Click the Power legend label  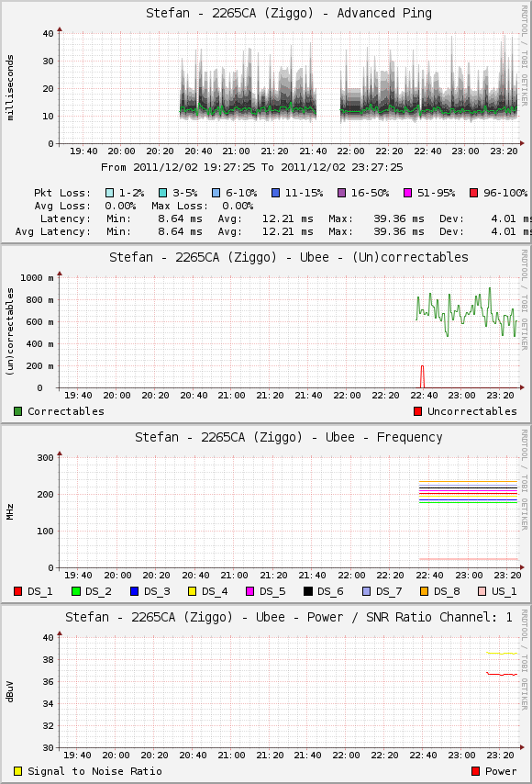(501, 771)
